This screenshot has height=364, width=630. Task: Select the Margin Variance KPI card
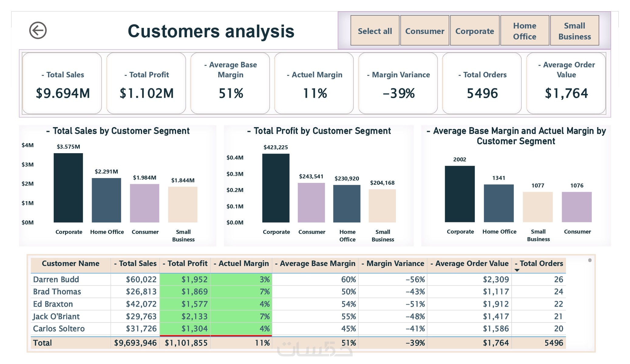(x=398, y=83)
